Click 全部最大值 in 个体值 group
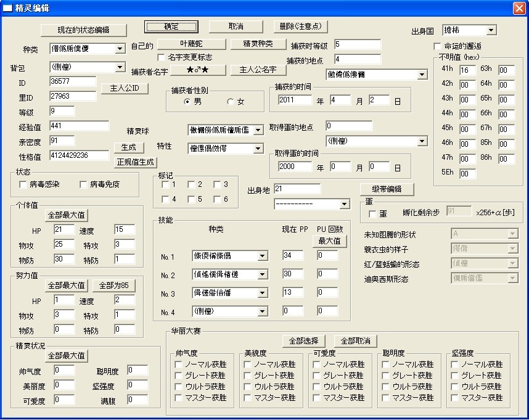 [x=67, y=215]
